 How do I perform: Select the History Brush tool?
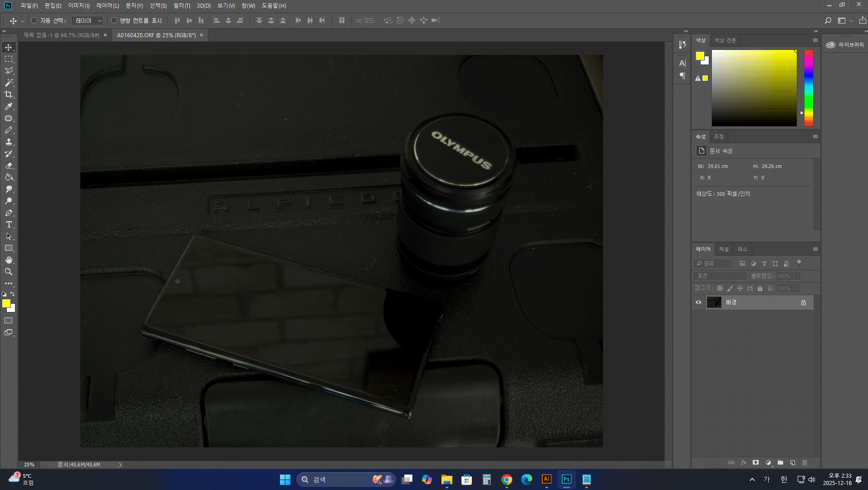(x=9, y=153)
